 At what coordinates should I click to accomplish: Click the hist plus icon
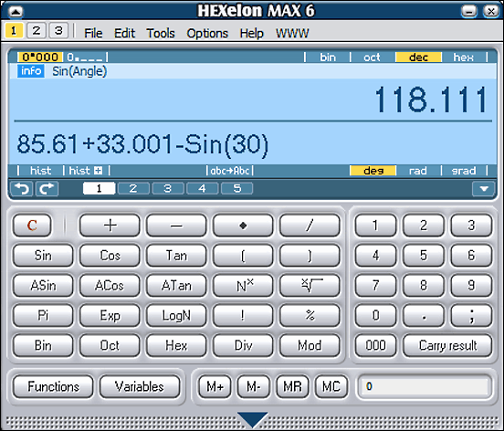[x=98, y=171]
